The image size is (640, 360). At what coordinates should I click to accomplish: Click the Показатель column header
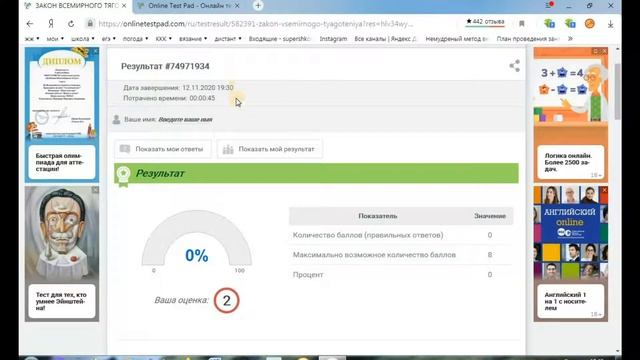tap(378, 216)
